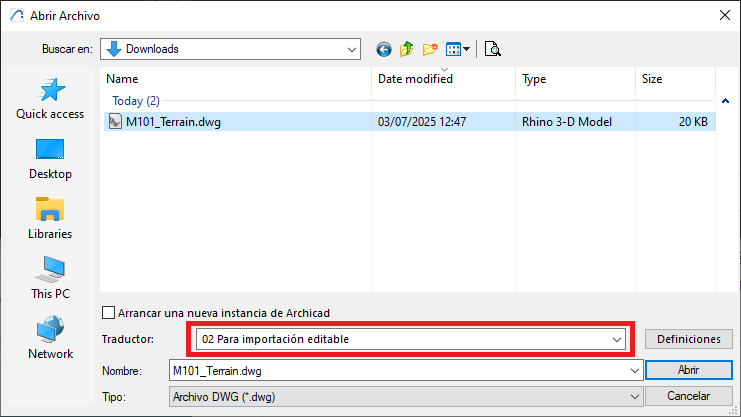Go up one folder level
Screen dimensions: 741x417
coord(407,48)
